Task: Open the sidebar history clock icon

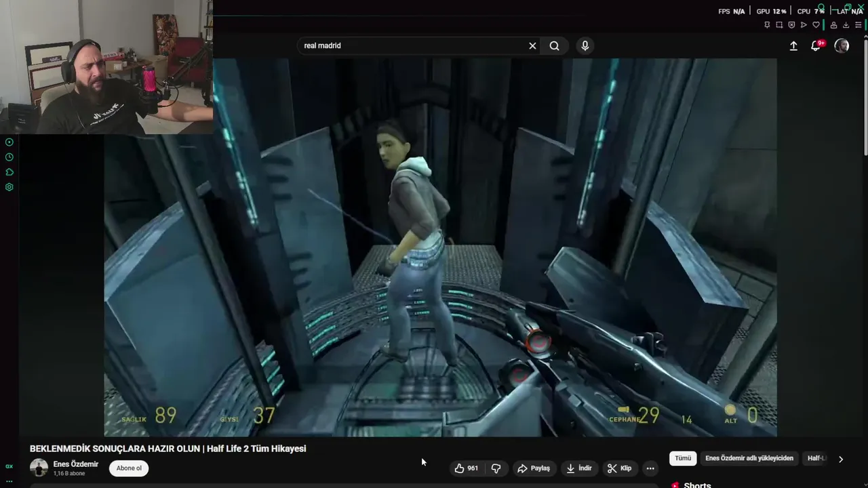Action: [x=9, y=157]
